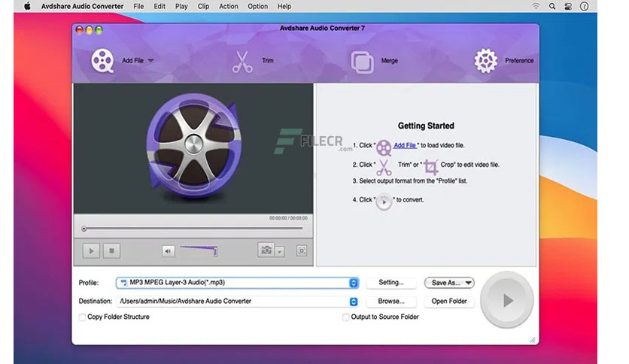Mute audio with the speaker icon
The height and width of the screenshot is (364, 629).
point(168,251)
